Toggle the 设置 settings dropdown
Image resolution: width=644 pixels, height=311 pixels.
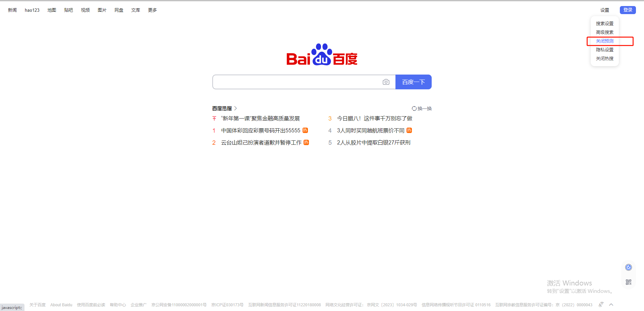click(x=605, y=10)
